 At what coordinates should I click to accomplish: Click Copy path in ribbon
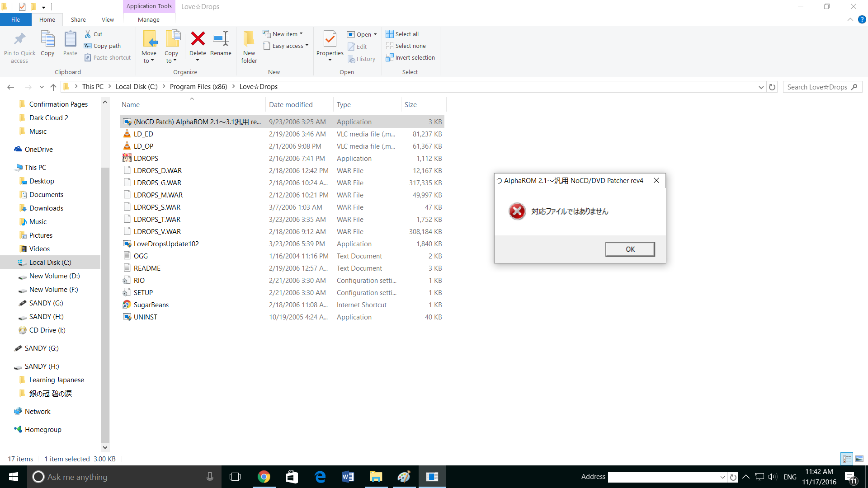pyautogui.click(x=103, y=46)
